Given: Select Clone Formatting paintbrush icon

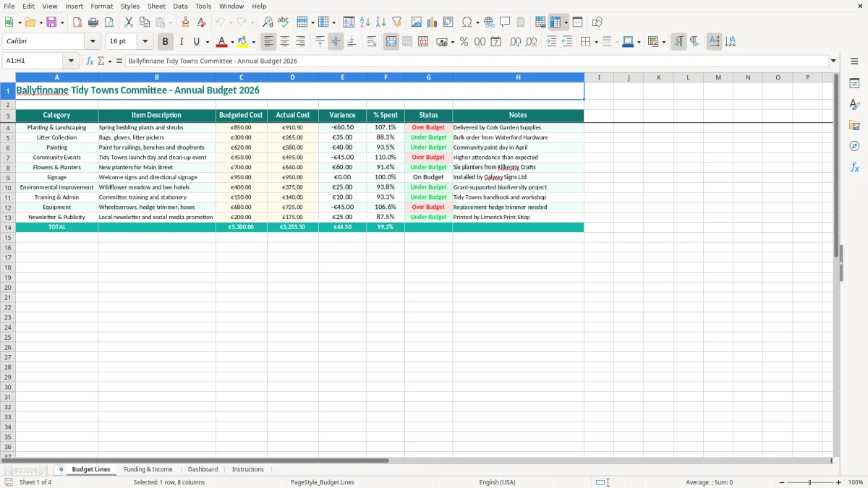Looking at the screenshot, I should click(186, 22).
